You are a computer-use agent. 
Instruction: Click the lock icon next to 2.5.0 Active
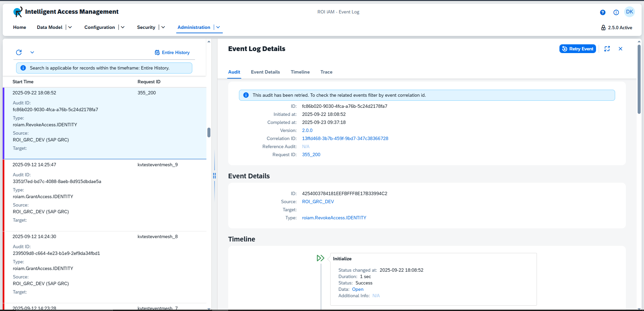(x=603, y=28)
